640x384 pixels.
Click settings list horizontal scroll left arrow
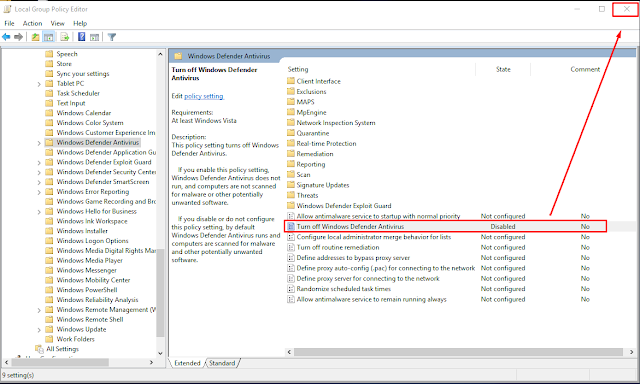point(289,352)
